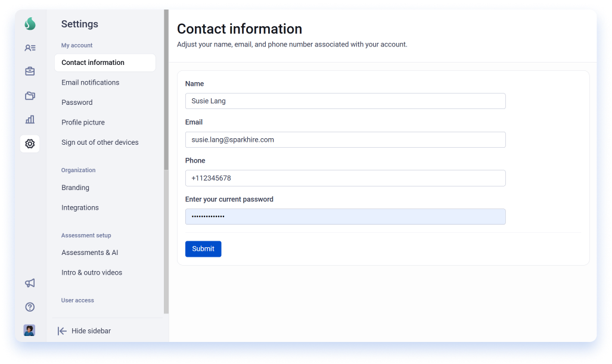This screenshot has height=364, width=612.
Task: Click the user avatar picture
Action: point(29,330)
